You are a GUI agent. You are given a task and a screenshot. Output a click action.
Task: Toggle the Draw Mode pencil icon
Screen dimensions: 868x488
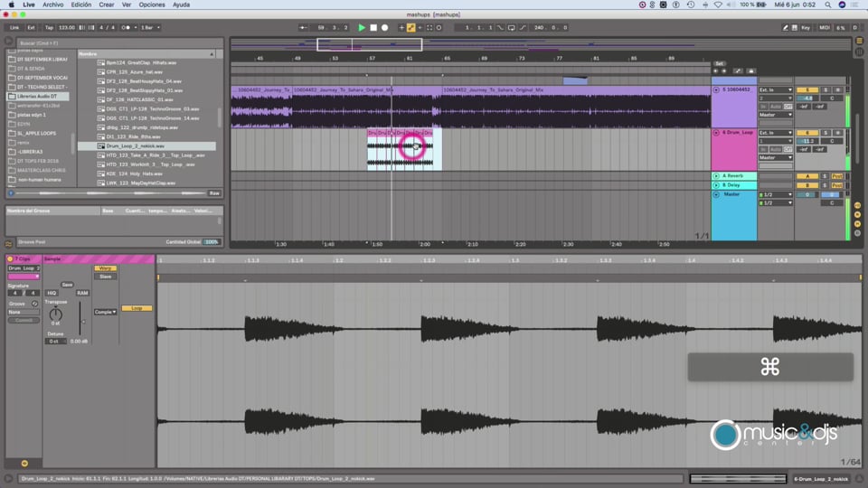(785, 28)
